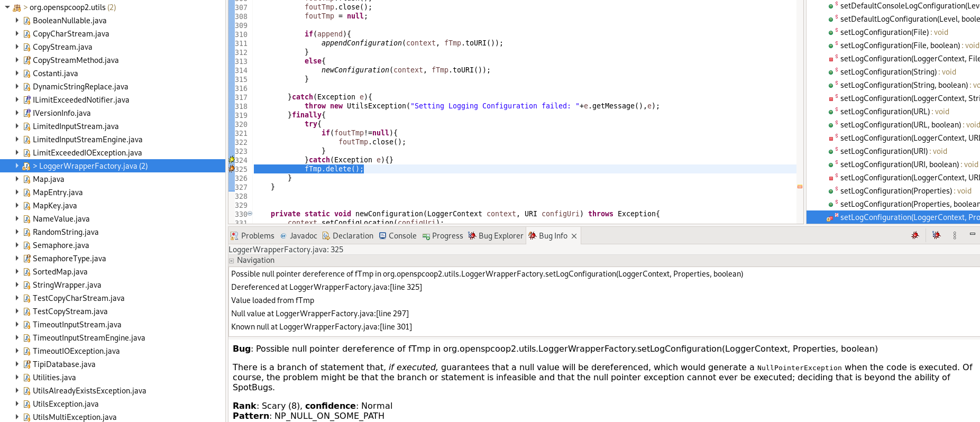Select UtilsAlreadyExistsException.java in the tree
980x422 pixels.
coord(89,391)
